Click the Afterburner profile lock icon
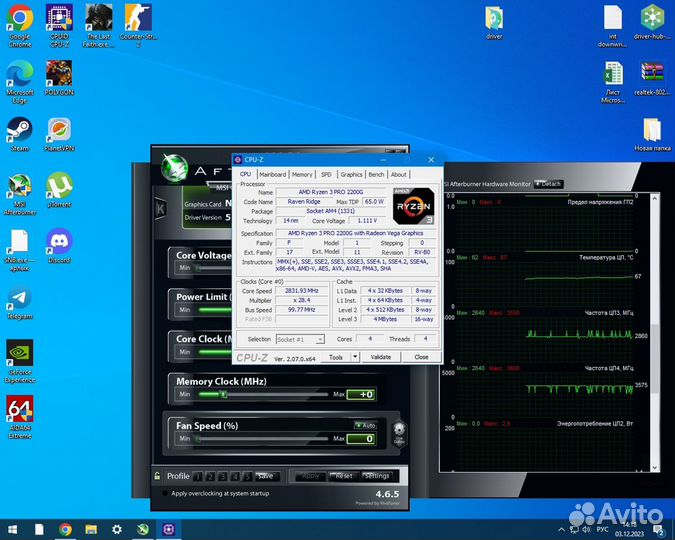The width and height of the screenshot is (675, 540). [157, 476]
